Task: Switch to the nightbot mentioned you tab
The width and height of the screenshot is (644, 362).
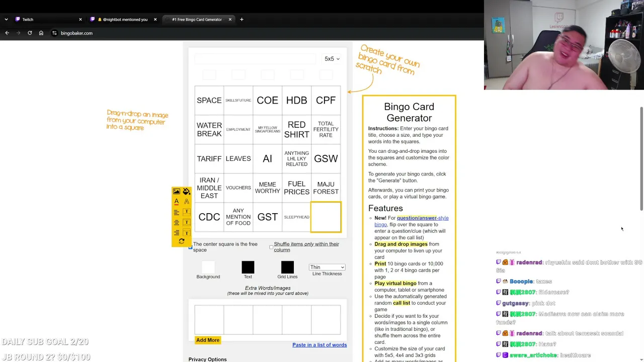Action: pyautogui.click(x=123, y=20)
